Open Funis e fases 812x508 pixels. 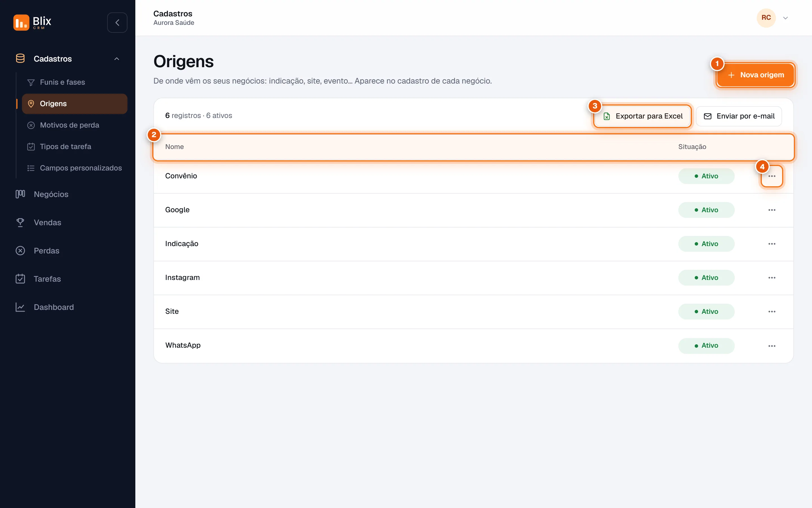74,82
